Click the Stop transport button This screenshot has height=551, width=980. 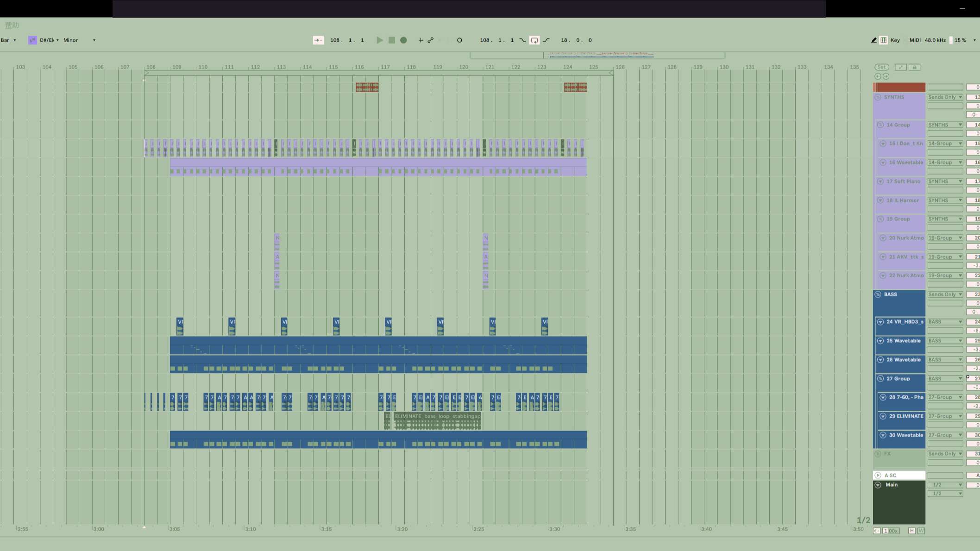coord(392,40)
